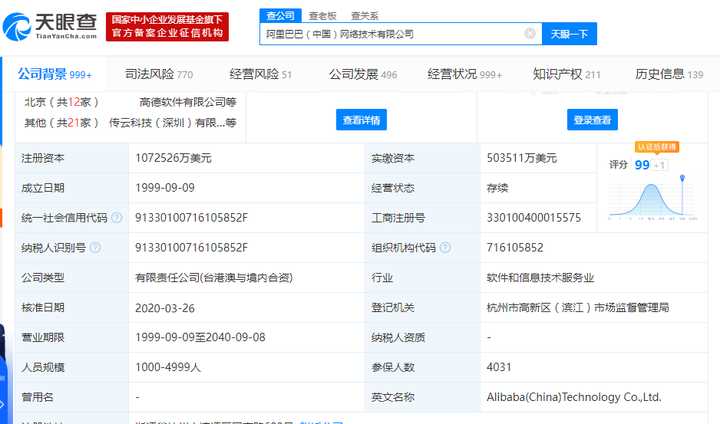720x424 pixels.
Task: Click registration number 330100400015575
Action: 534,218
